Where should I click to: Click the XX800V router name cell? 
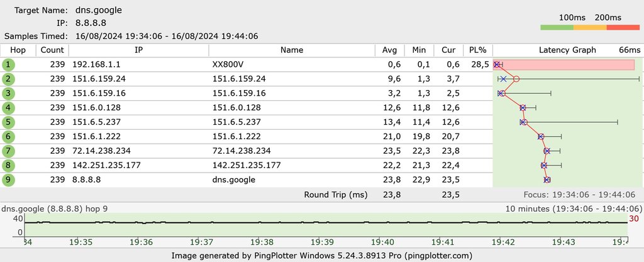(228, 64)
